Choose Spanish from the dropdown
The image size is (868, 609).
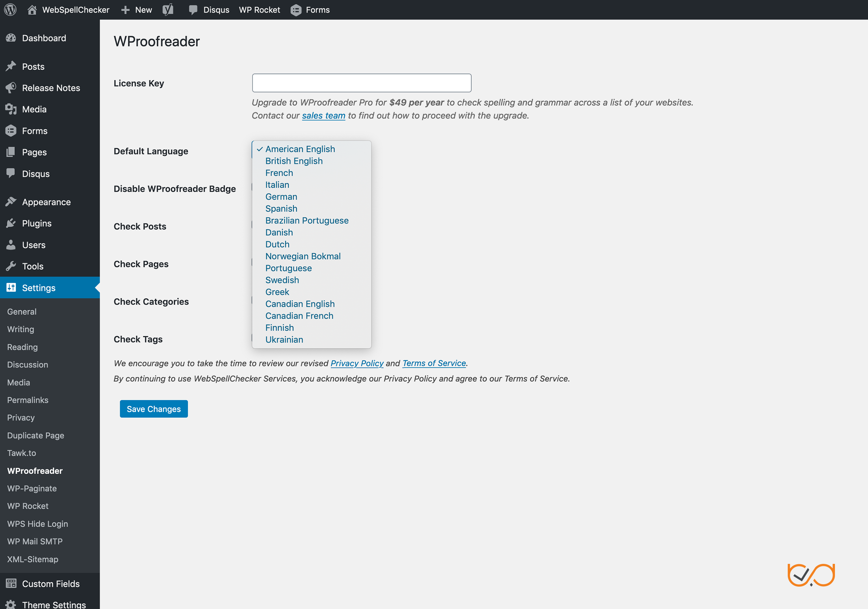coord(281,208)
